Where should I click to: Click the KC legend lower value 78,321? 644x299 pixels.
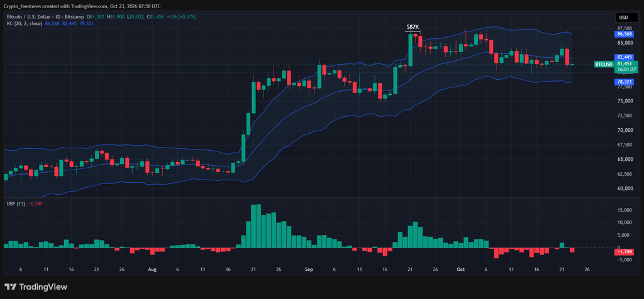click(87, 23)
